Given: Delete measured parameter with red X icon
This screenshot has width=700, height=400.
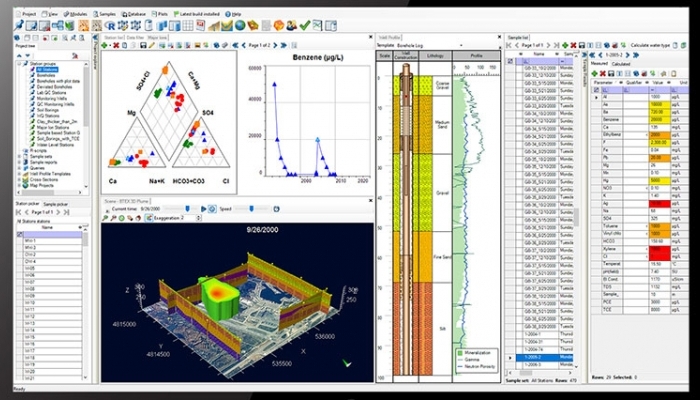Looking at the screenshot, I should click(603, 74).
